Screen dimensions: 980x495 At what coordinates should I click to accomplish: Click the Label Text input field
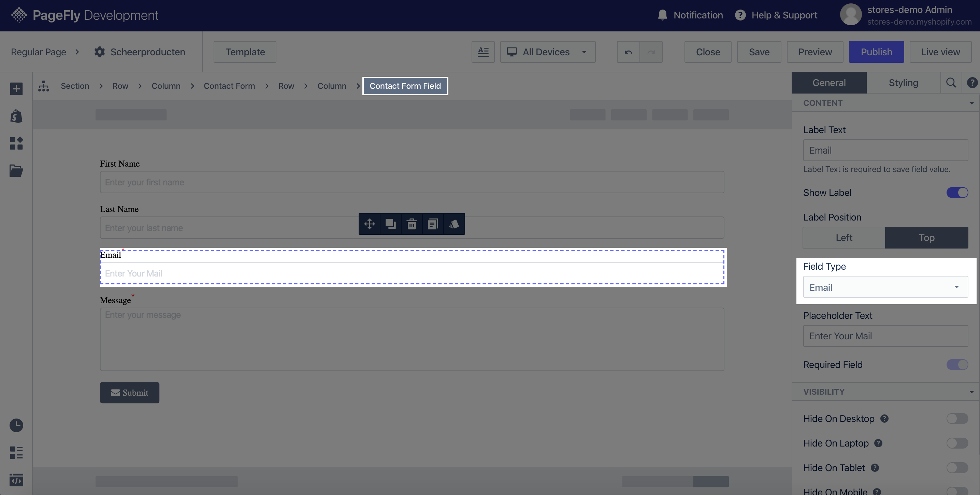885,150
